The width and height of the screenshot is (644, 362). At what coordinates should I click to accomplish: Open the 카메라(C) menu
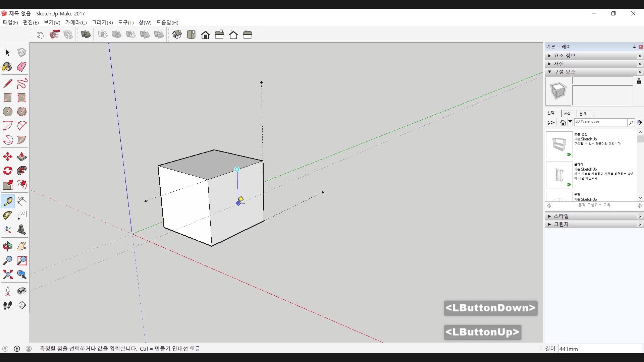tap(76, 22)
